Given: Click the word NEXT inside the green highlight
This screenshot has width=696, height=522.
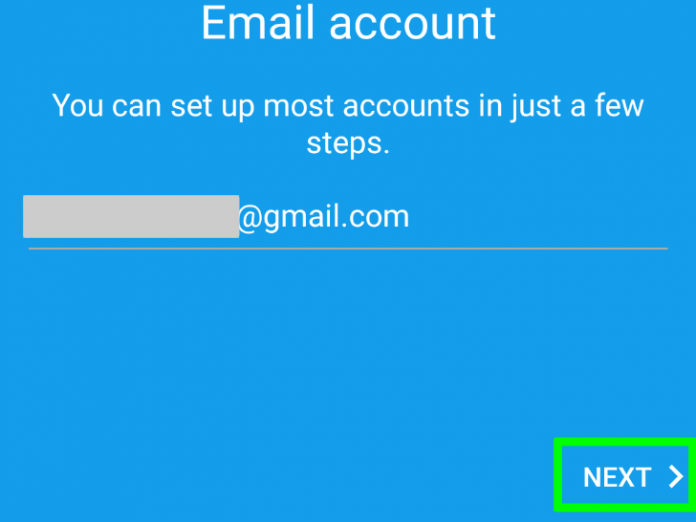Looking at the screenshot, I should click(x=617, y=477).
